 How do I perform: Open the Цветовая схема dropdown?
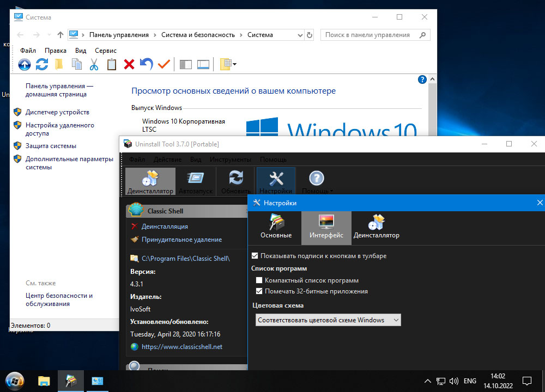pos(328,320)
